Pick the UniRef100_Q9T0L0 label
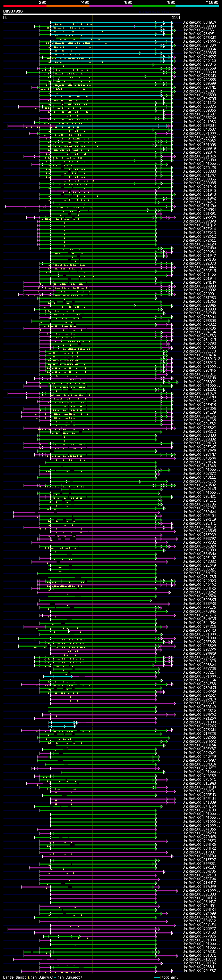 click(199, 394)
